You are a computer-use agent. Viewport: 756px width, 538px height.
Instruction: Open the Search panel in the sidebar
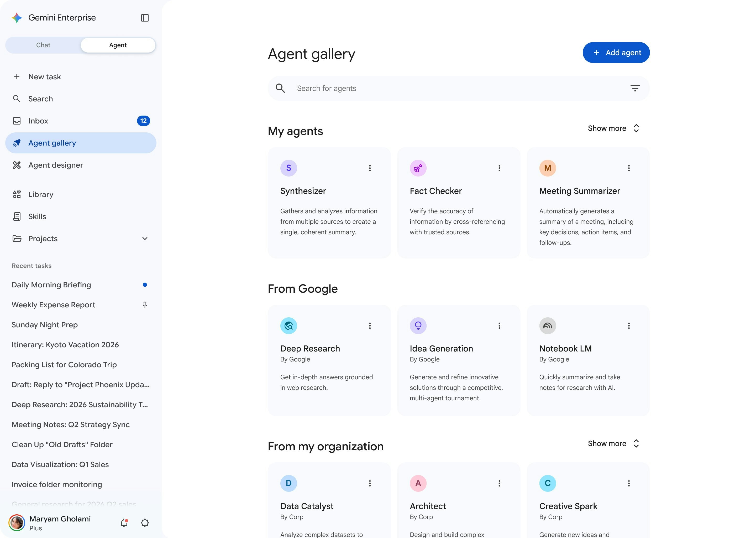point(40,99)
